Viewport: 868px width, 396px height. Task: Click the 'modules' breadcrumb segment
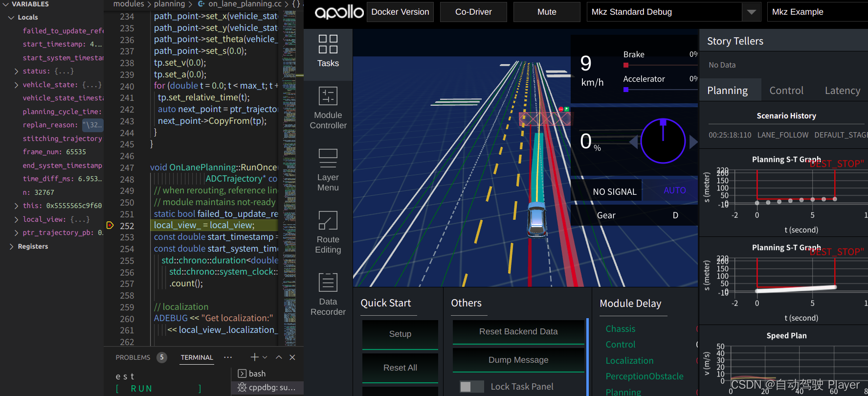pos(129,4)
